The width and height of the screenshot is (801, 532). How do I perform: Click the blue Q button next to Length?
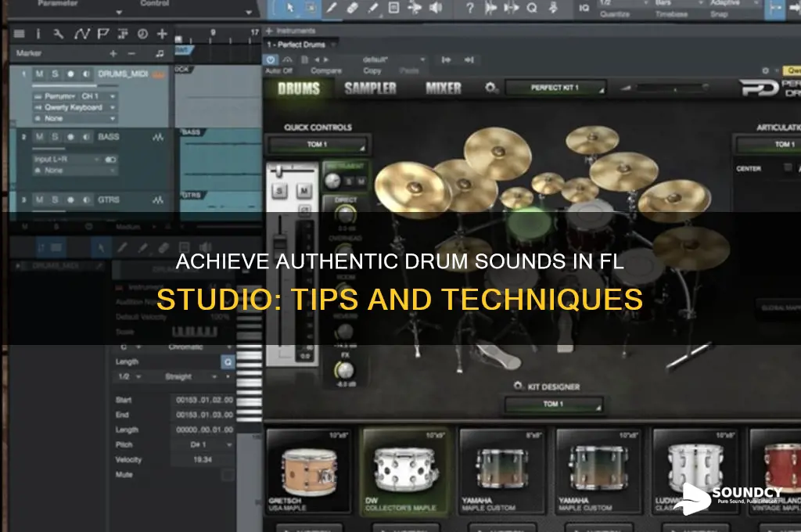[228, 361]
